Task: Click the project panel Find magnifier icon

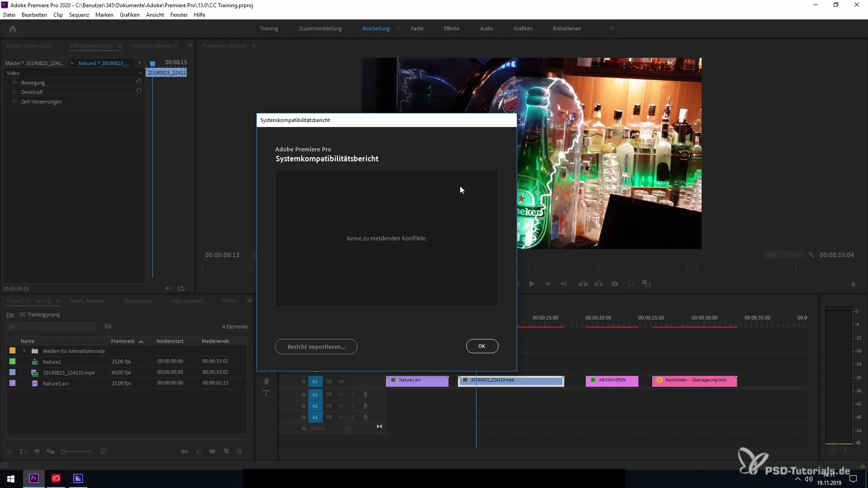Action: 199,451
